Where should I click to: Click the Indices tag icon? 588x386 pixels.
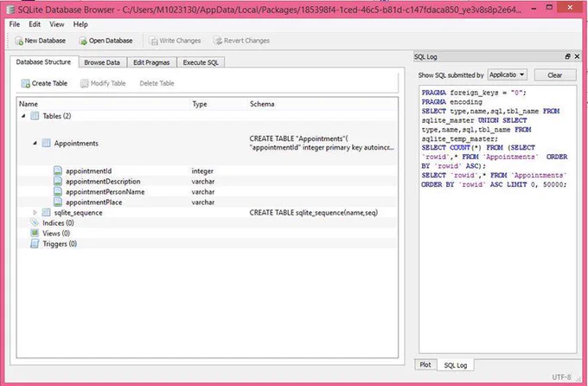pyautogui.click(x=35, y=222)
